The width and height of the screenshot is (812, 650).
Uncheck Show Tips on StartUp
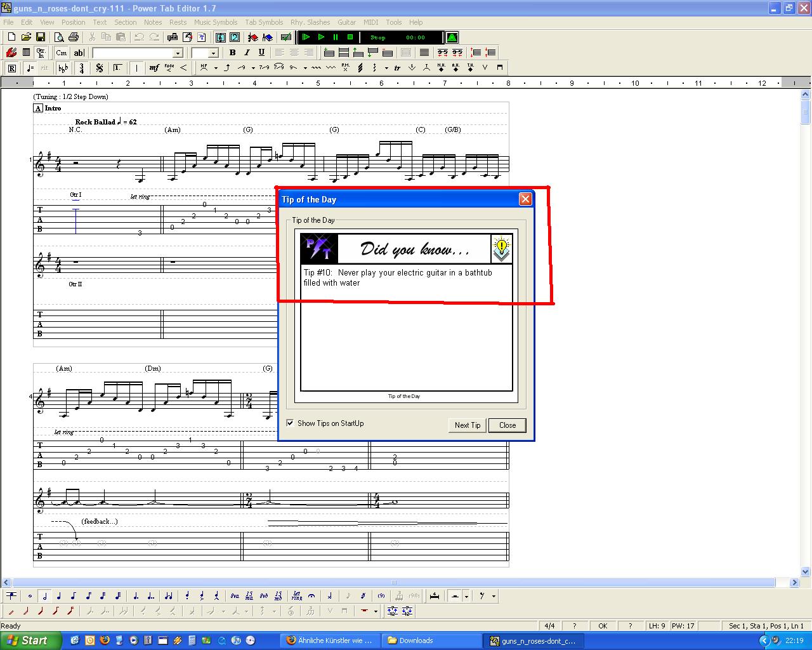290,423
